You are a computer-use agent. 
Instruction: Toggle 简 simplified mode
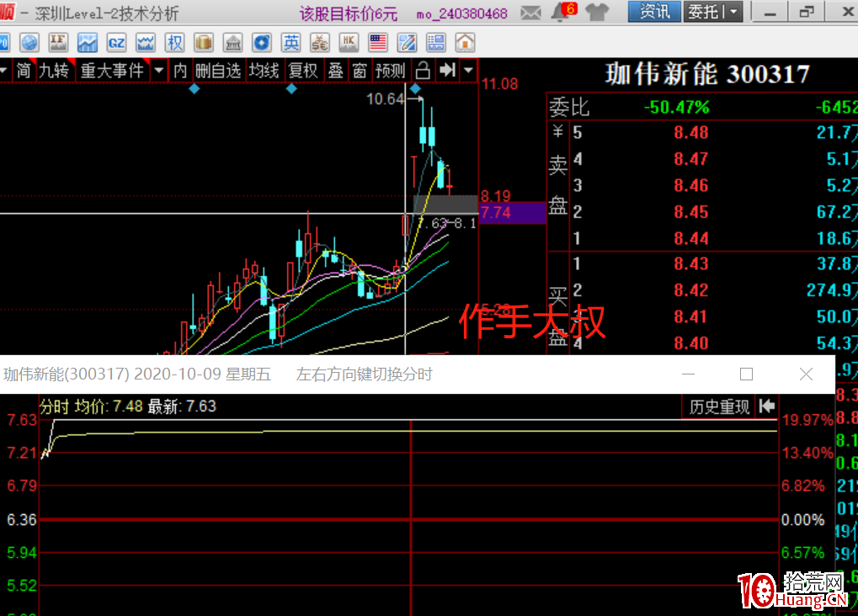(x=24, y=71)
